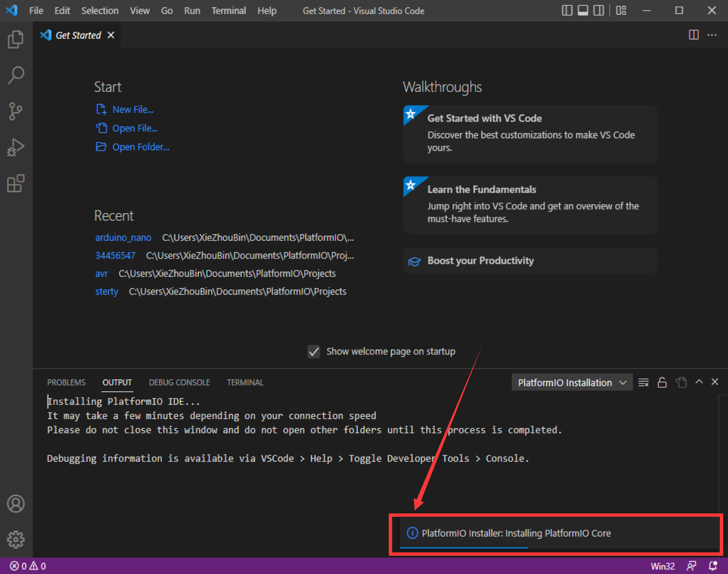Expand the editor actions ellipsis menu

(x=712, y=35)
